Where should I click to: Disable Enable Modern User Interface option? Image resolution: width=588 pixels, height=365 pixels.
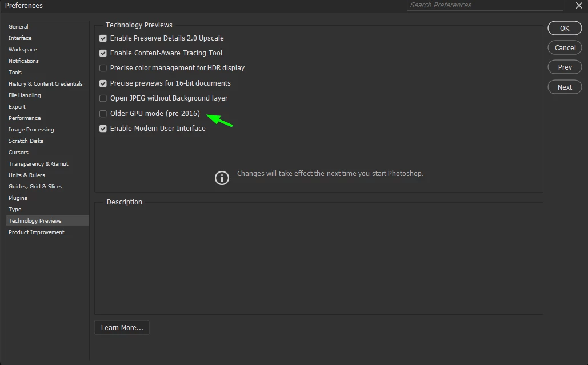point(103,129)
